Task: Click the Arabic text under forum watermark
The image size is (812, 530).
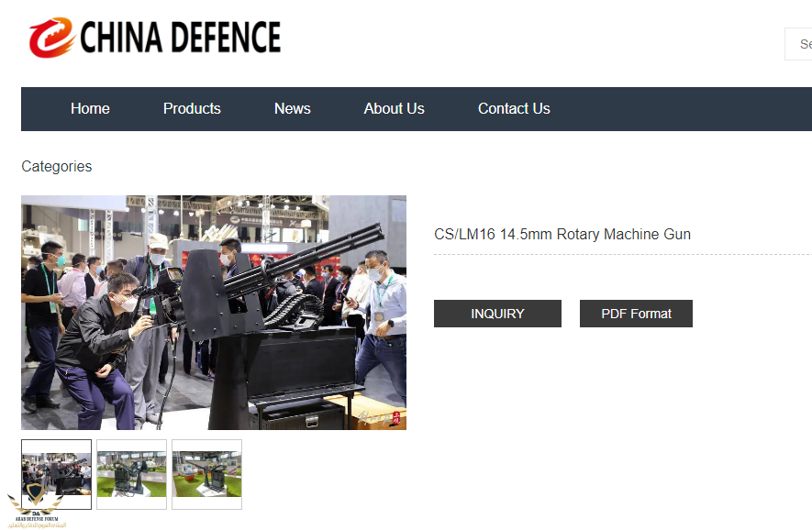Action: tap(36, 525)
